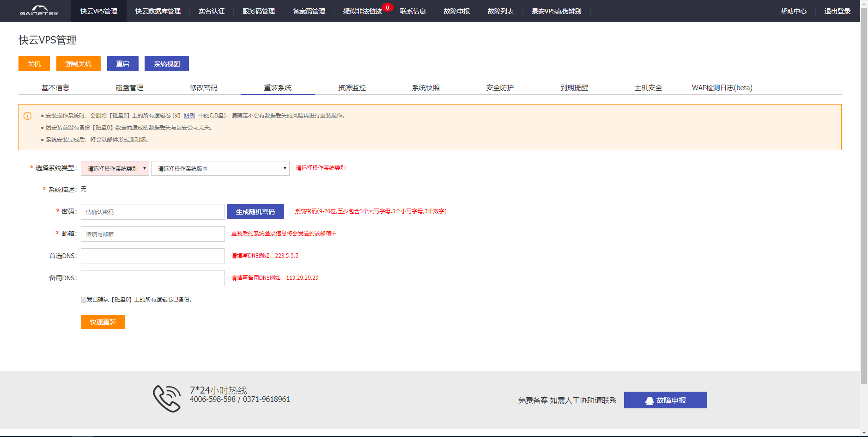
Task: Click the blue 重启 button
Action: tap(123, 64)
